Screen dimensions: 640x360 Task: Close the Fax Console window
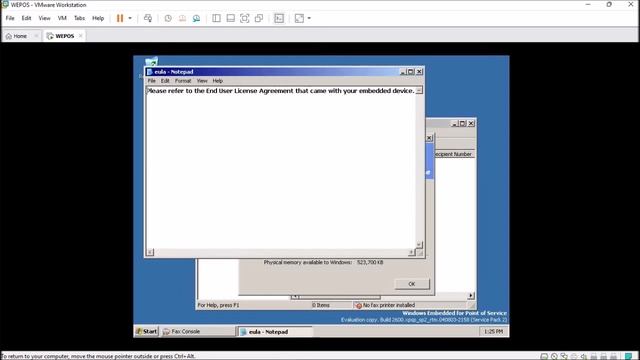471,123
